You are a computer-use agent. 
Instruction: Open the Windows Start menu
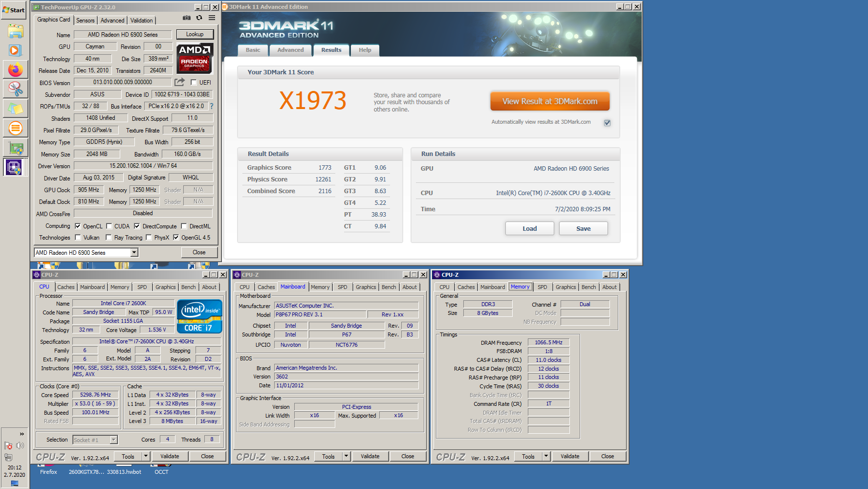pos(14,10)
